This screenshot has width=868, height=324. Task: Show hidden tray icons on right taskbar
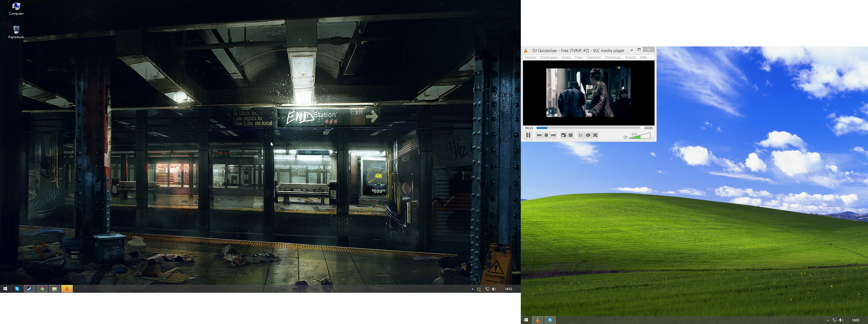[x=828, y=320]
